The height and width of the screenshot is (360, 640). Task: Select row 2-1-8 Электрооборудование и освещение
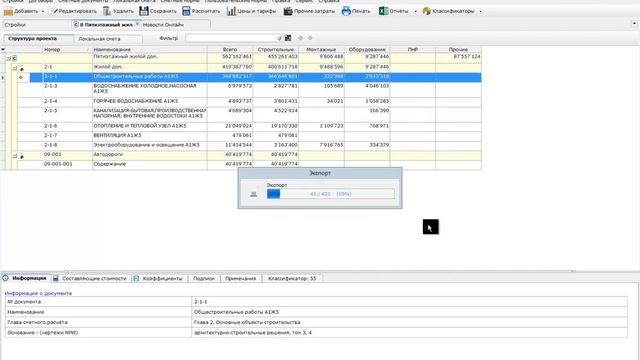coord(249,145)
